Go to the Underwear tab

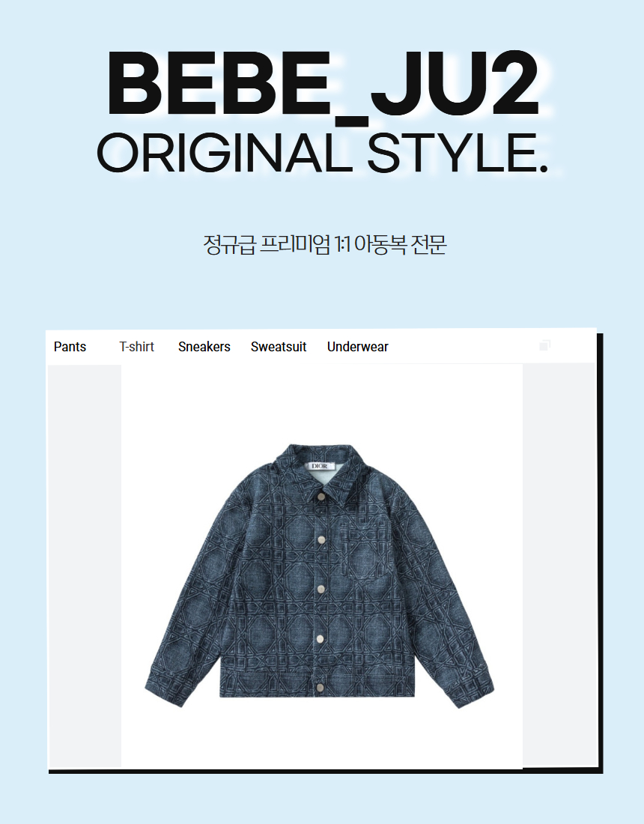(x=358, y=347)
